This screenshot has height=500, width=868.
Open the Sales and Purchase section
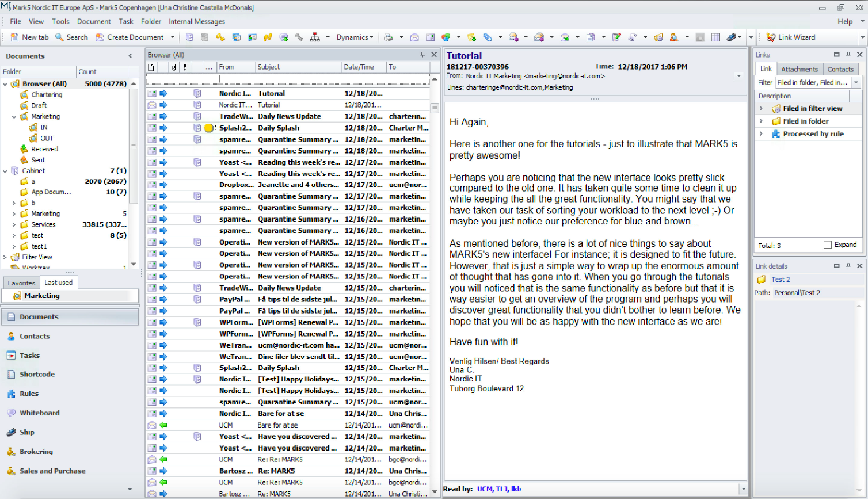coord(70,471)
